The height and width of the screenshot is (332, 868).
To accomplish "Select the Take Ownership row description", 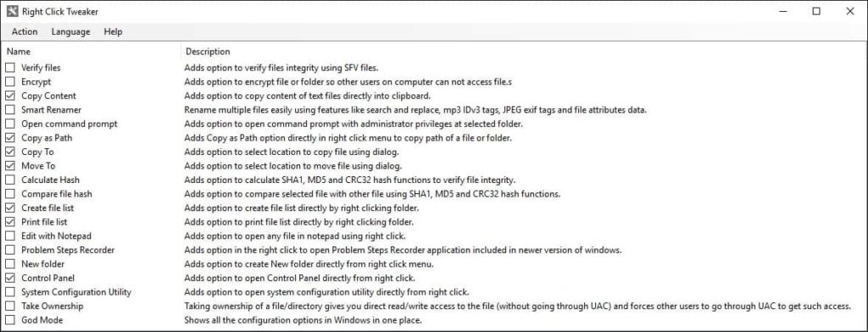I will pos(517,306).
